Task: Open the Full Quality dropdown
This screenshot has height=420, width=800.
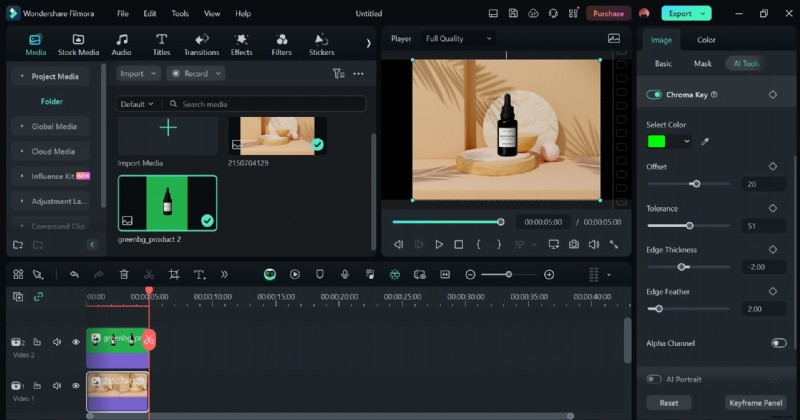Action: 459,39
